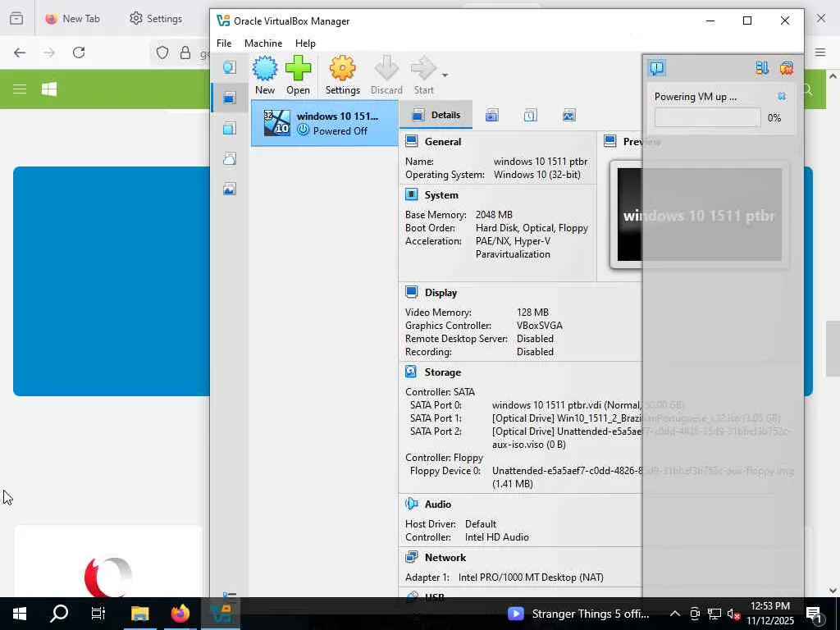Click the delete finished notifications icon
This screenshot has width=840, height=630.
coord(787,67)
